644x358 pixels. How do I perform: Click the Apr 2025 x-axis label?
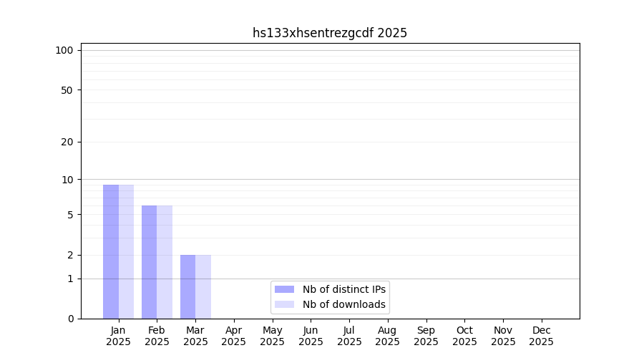point(234,336)
